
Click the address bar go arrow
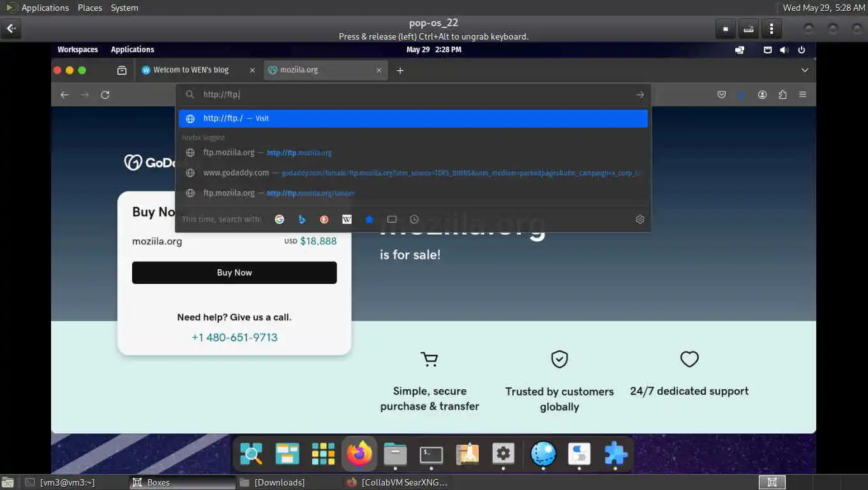[640, 94]
